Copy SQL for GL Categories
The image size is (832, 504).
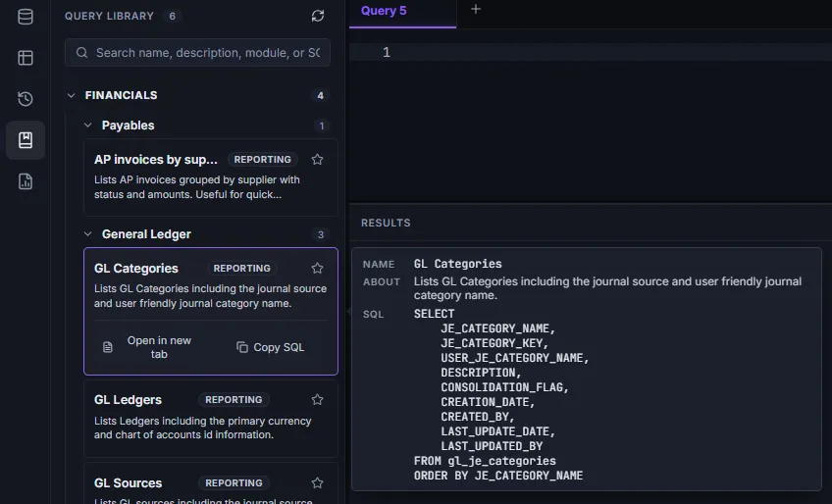point(271,347)
